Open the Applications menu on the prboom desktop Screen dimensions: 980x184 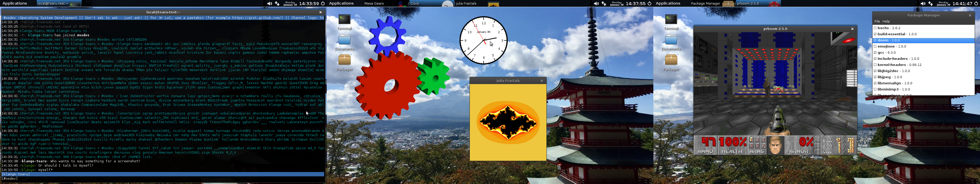click(x=668, y=3)
